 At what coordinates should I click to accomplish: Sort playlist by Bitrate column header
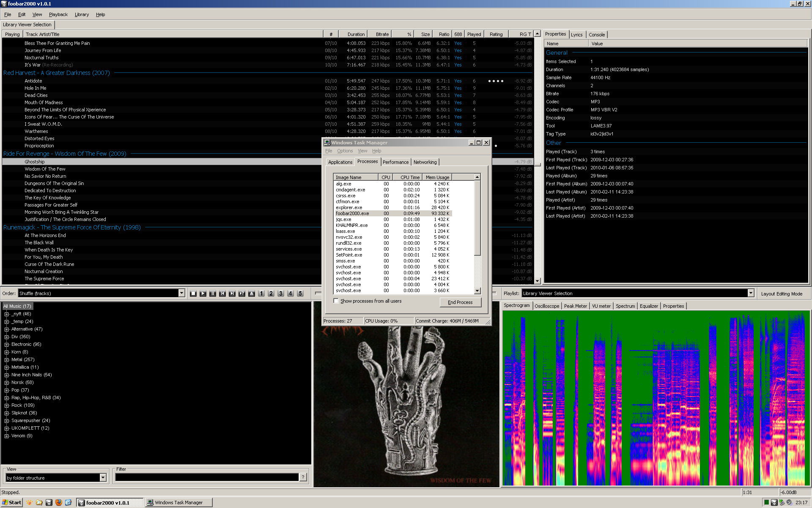tap(380, 34)
